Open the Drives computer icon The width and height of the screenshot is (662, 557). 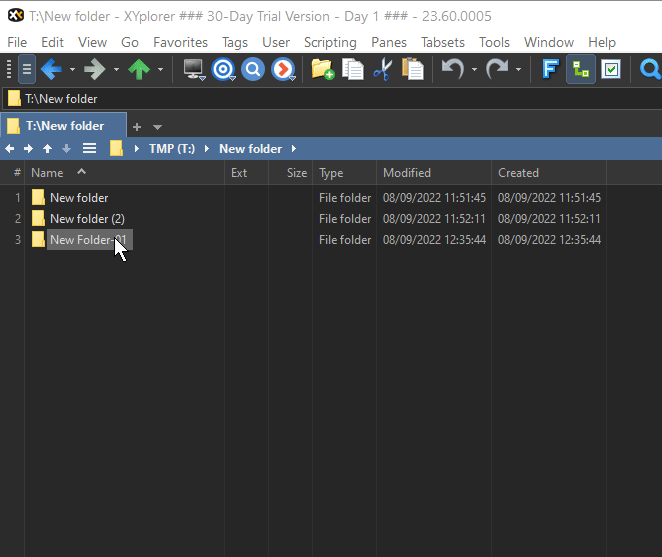point(194,69)
